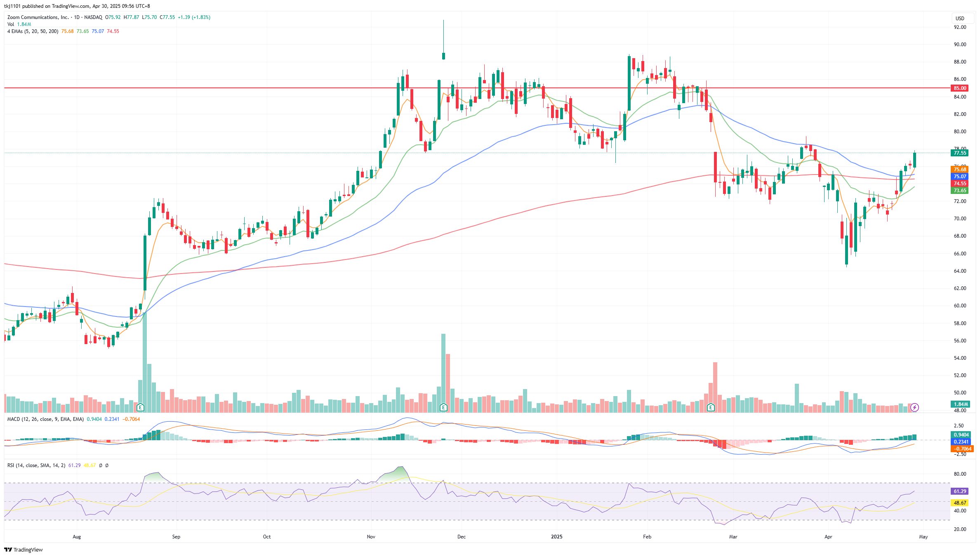
Task: Select the blue 75.07 EMA axis tag
Action: click(x=960, y=176)
